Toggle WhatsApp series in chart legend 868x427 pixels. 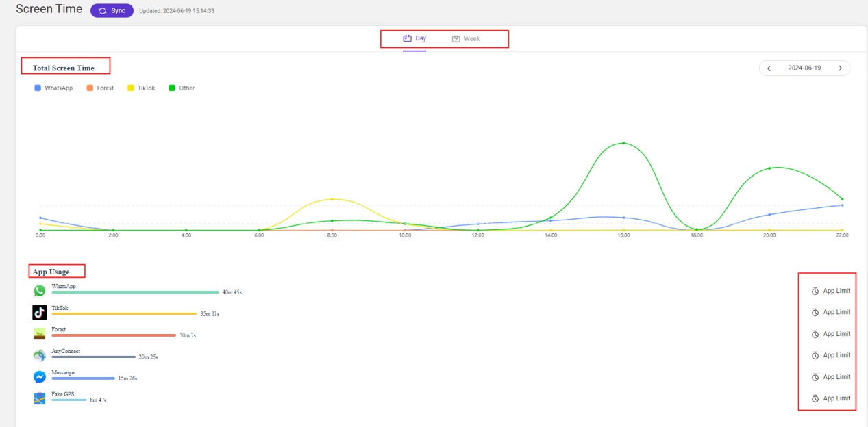[53, 88]
